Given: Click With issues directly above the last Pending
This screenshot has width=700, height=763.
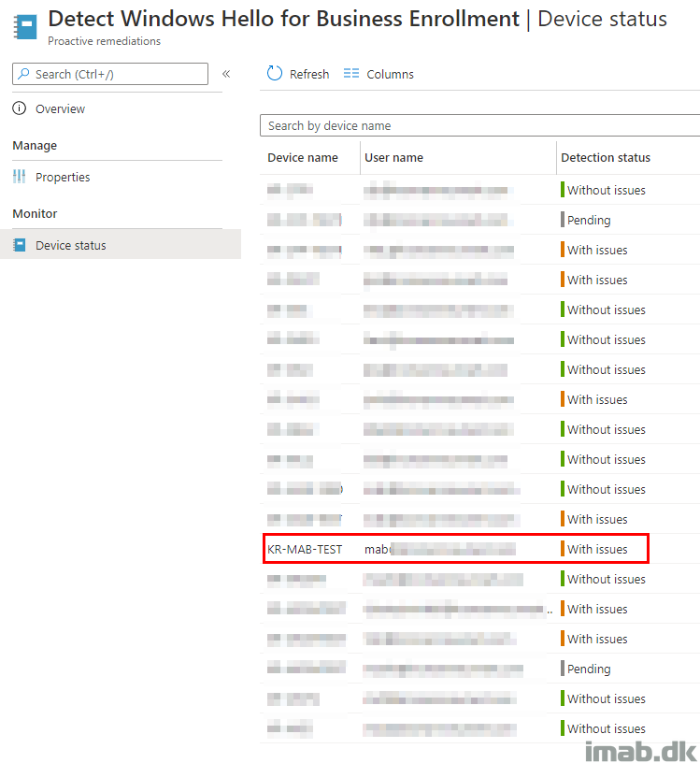Looking at the screenshot, I should pyautogui.click(x=597, y=639).
